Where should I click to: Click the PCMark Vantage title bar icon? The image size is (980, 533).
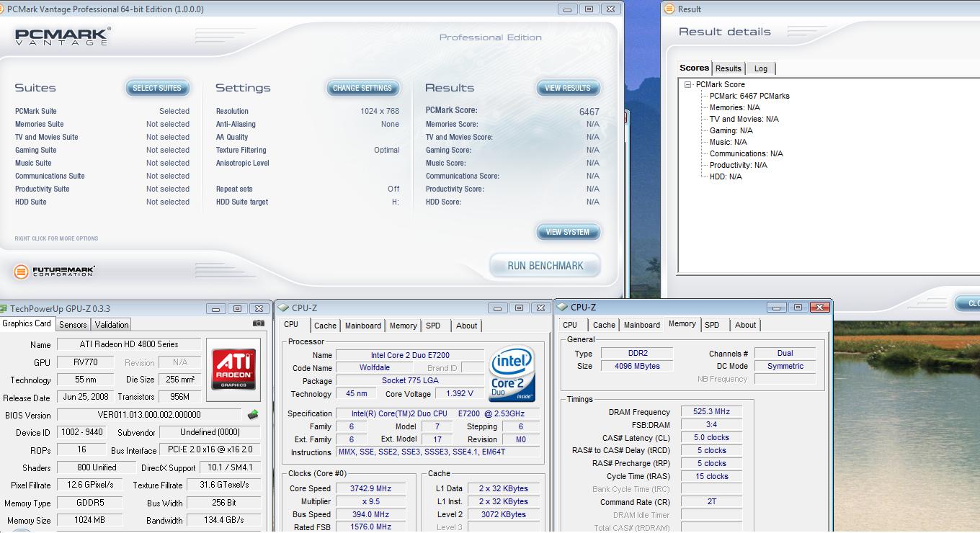2,9
